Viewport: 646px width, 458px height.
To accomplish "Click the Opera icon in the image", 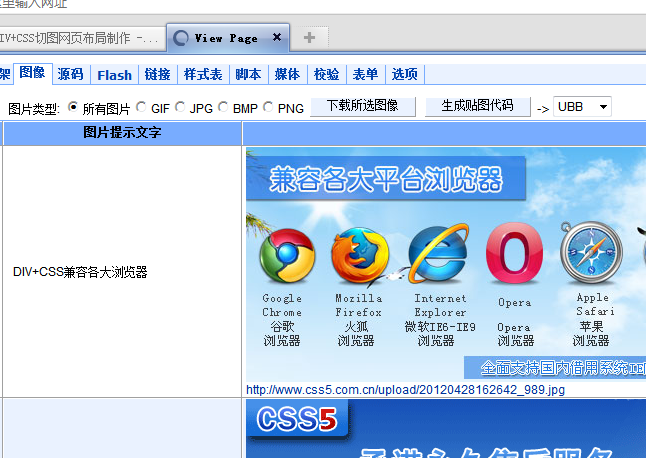I will tap(514, 254).
